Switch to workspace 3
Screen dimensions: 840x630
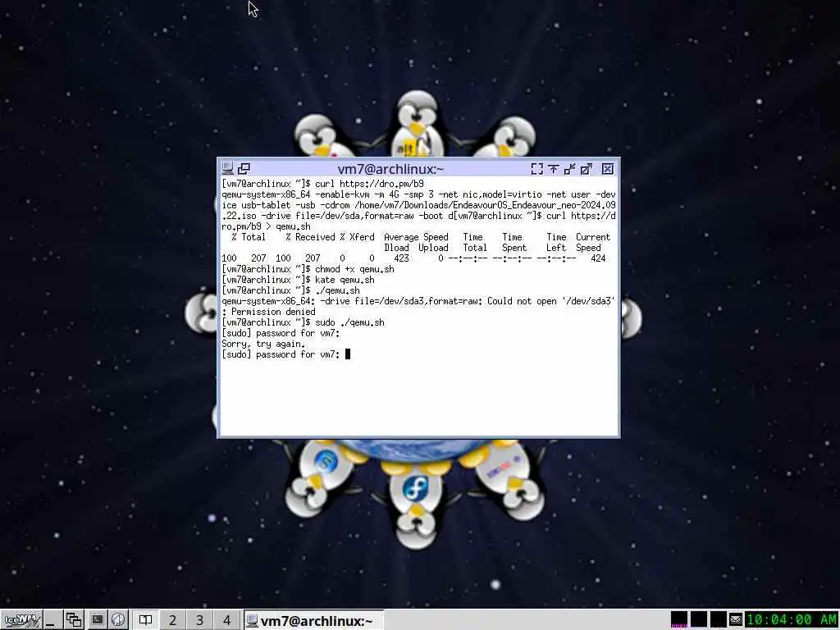(199, 620)
